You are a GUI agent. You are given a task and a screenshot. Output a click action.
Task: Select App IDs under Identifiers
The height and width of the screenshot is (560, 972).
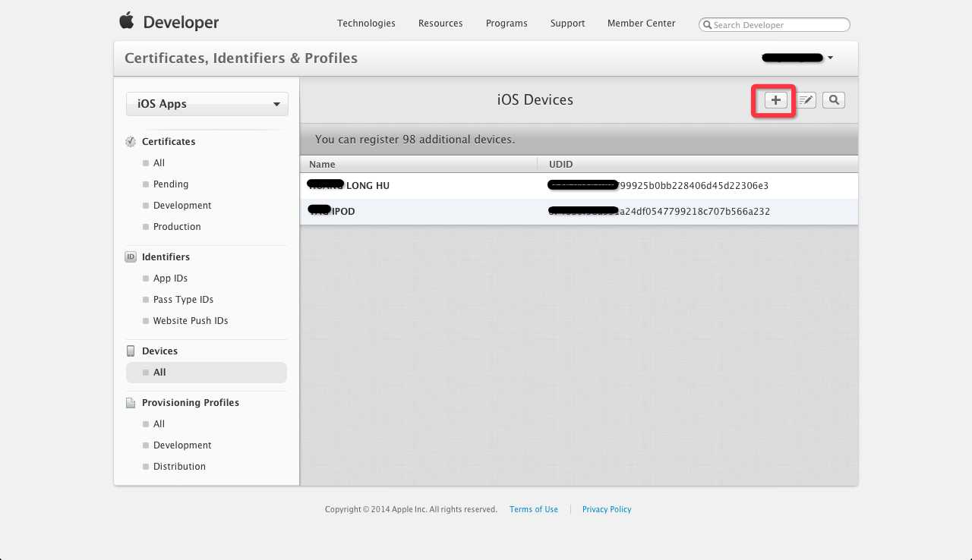170,278
